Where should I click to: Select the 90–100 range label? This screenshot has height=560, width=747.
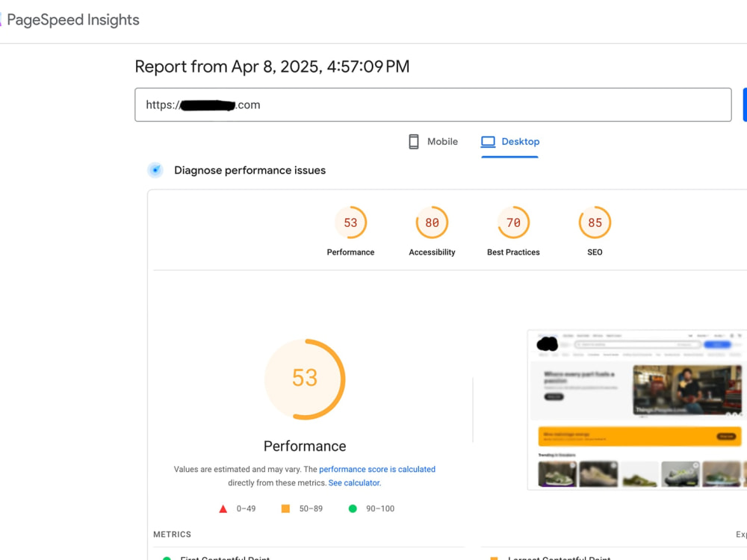click(380, 508)
